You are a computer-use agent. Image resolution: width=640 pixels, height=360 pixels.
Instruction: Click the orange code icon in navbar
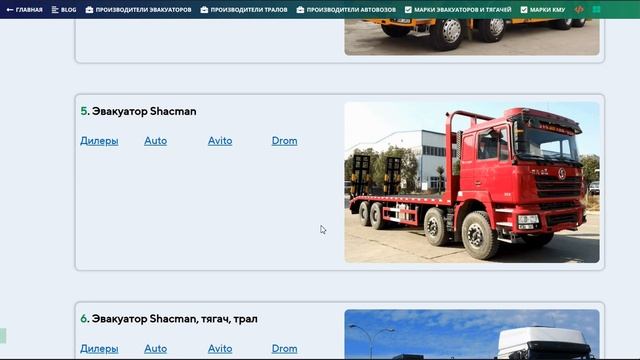point(579,9)
